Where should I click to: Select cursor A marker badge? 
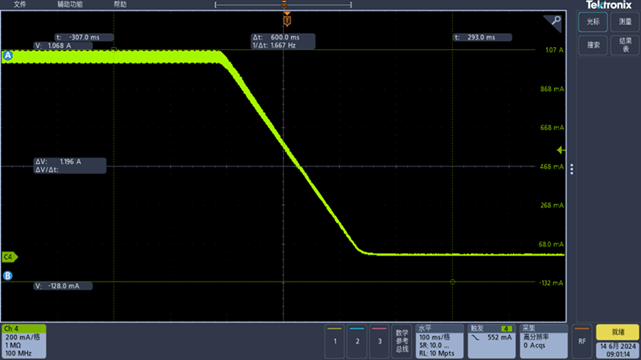[x=8, y=56]
